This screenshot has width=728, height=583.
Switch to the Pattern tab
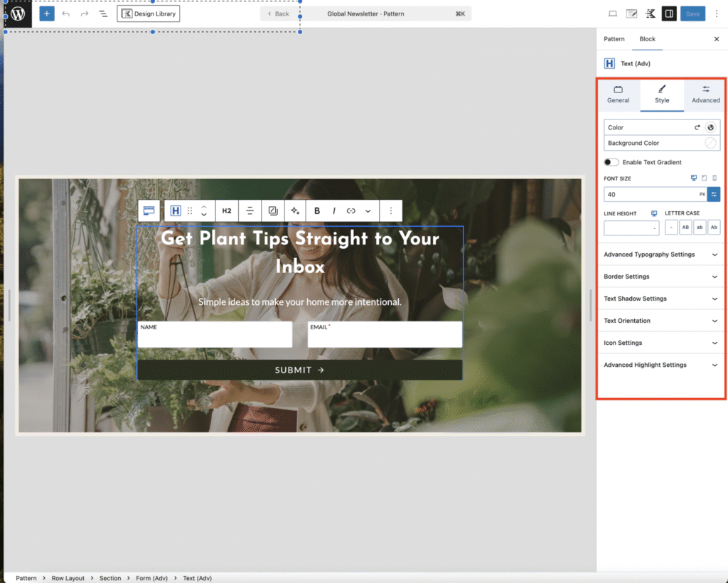coord(614,39)
